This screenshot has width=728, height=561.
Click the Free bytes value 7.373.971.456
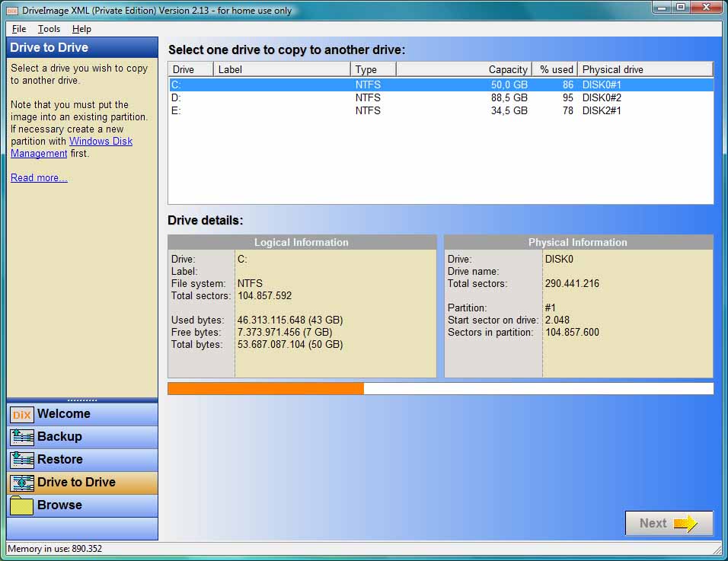click(285, 332)
